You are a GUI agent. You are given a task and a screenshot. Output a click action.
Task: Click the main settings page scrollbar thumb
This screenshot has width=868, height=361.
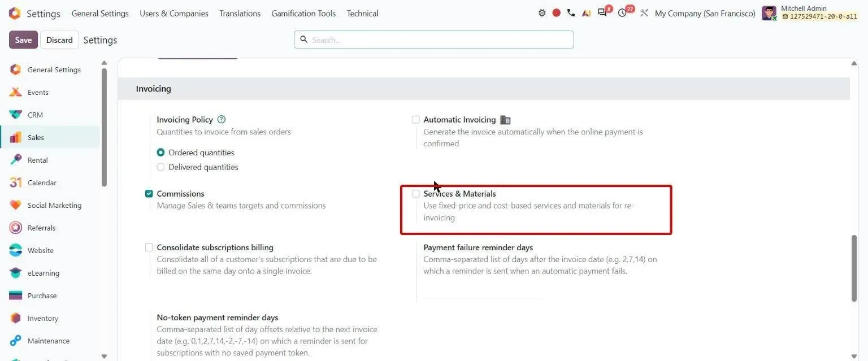click(x=854, y=268)
